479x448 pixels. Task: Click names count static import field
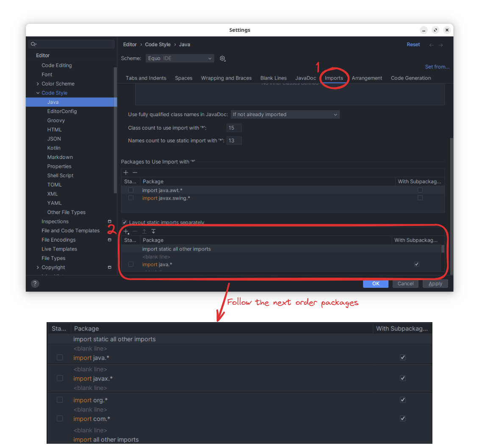(x=234, y=141)
